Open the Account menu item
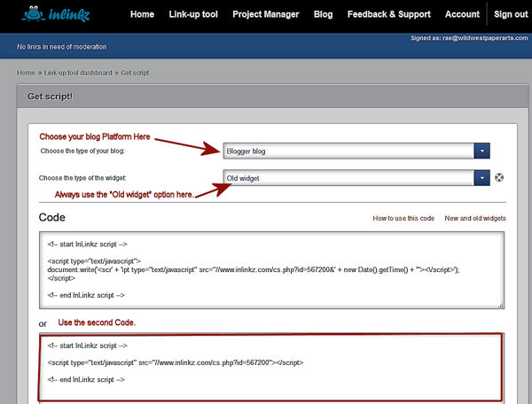 click(462, 15)
